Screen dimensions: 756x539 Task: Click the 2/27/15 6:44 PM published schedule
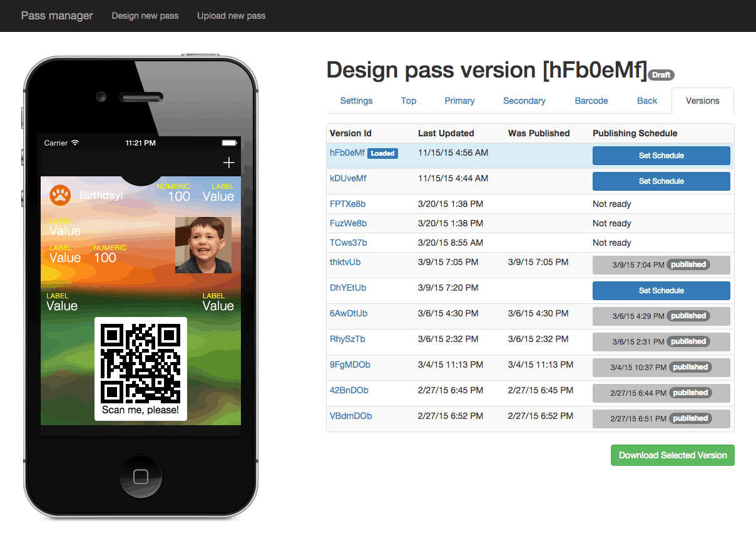tap(661, 393)
